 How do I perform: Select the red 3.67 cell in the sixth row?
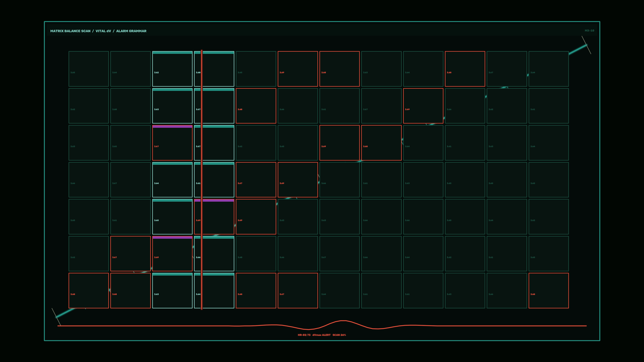pos(130,254)
